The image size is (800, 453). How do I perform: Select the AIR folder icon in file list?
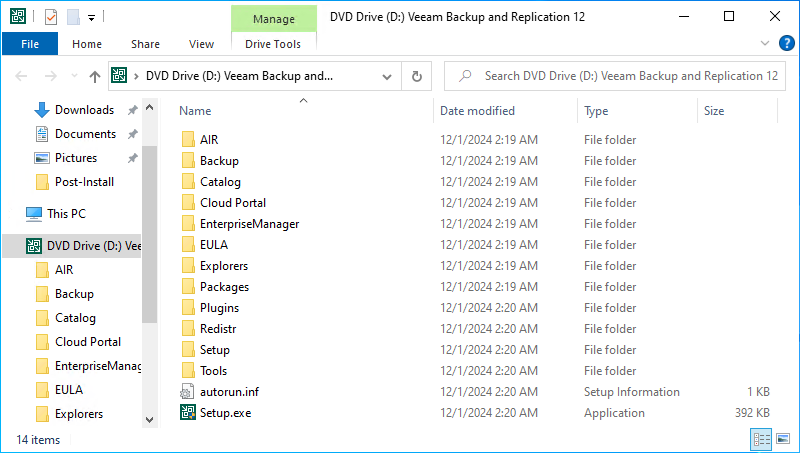[x=188, y=139]
